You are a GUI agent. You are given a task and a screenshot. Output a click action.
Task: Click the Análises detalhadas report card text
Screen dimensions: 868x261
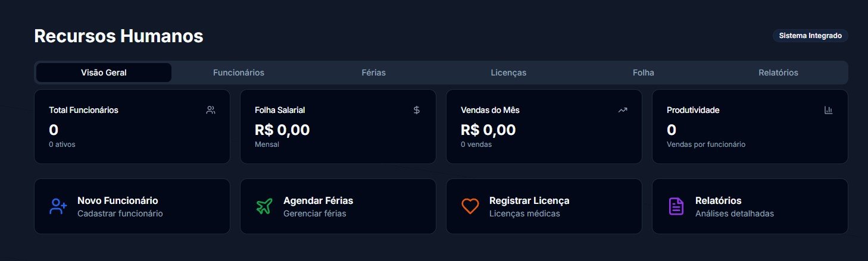pos(735,213)
